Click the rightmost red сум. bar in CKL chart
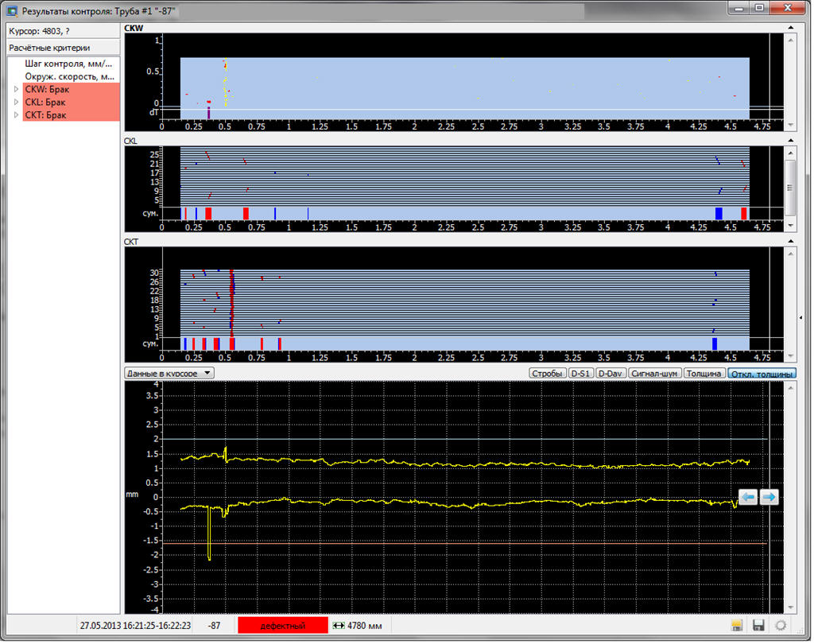814x644 pixels. (x=746, y=214)
